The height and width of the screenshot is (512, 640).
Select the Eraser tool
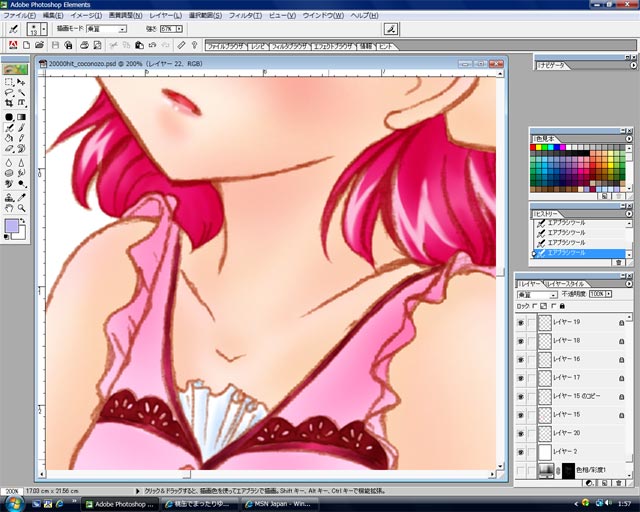(9, 149)
